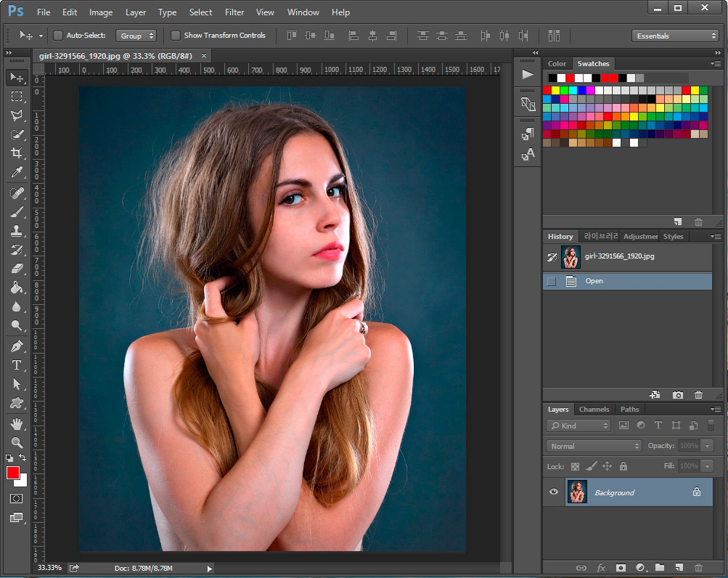Select the Crop tool

pyautogui.click(x=16, y=153)
